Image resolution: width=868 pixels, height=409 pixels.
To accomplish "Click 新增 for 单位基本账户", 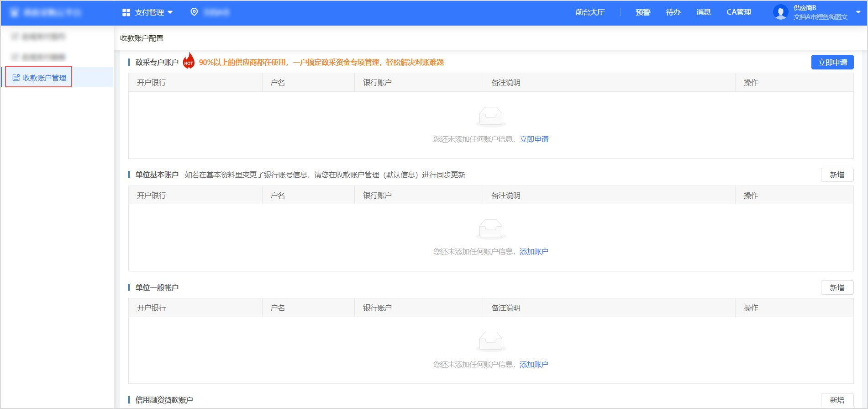I will (837, 175).
